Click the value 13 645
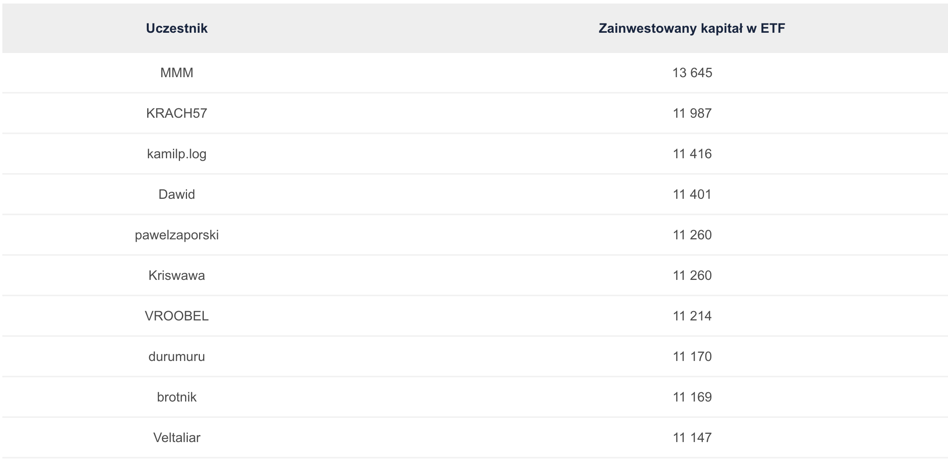The width and height of the screenshot is (948, 467). pos(692,73)
